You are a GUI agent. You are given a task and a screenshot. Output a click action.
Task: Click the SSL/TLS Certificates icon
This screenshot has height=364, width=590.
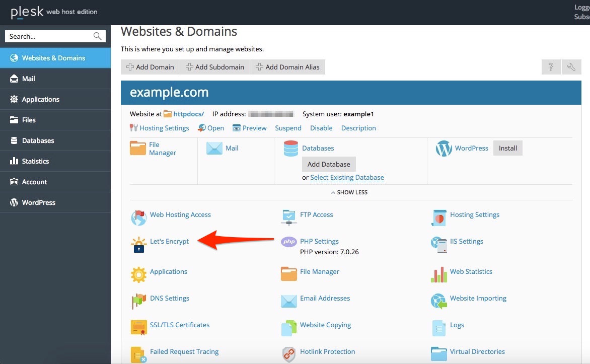pos(138,327)
